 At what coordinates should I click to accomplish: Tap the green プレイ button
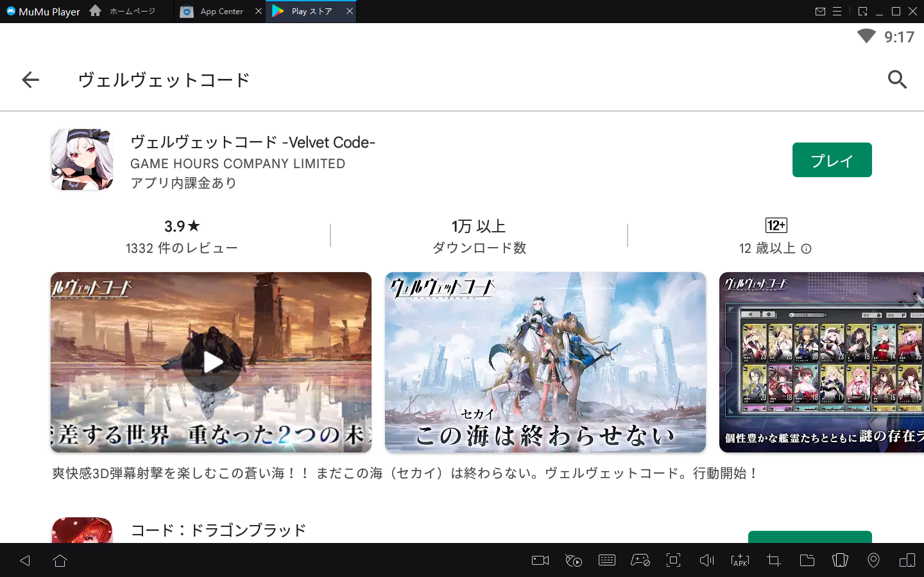pos(832,160)
